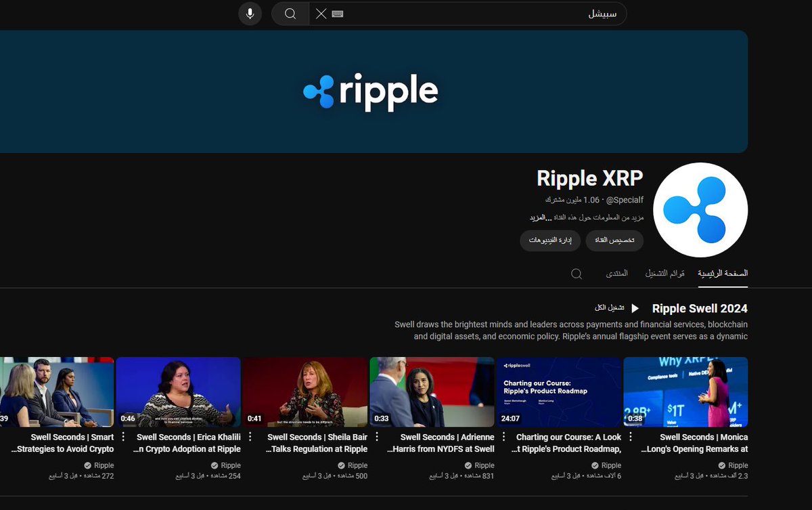Click the 0:38 duration badge
Screen dimensions: 812x510
click(635, 419)
